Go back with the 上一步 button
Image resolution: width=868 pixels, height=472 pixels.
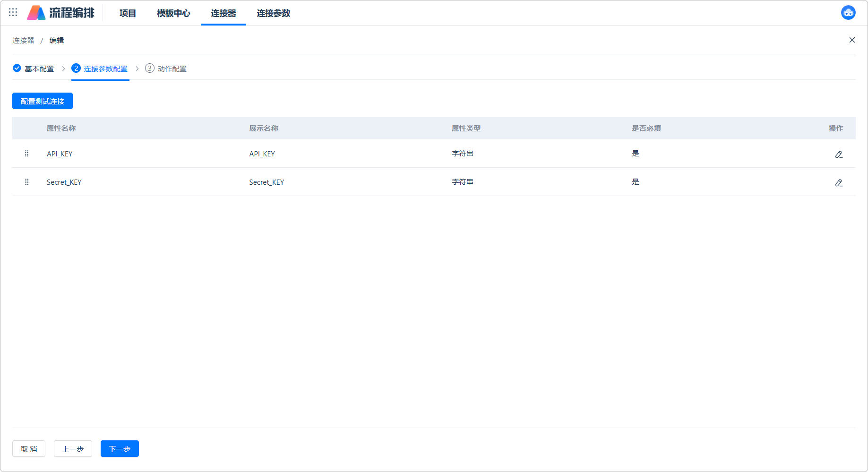pyautogui.click(x=73, y=449)
